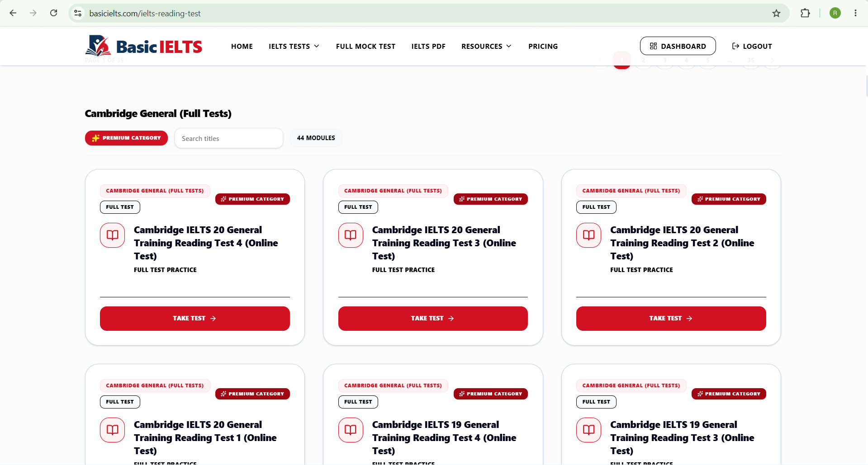Screen dimensions: 868x465
Task: Take the Cambridge IELTS 20 Reading Test 3
Action: pyautogui.click(x=433, y=319)
